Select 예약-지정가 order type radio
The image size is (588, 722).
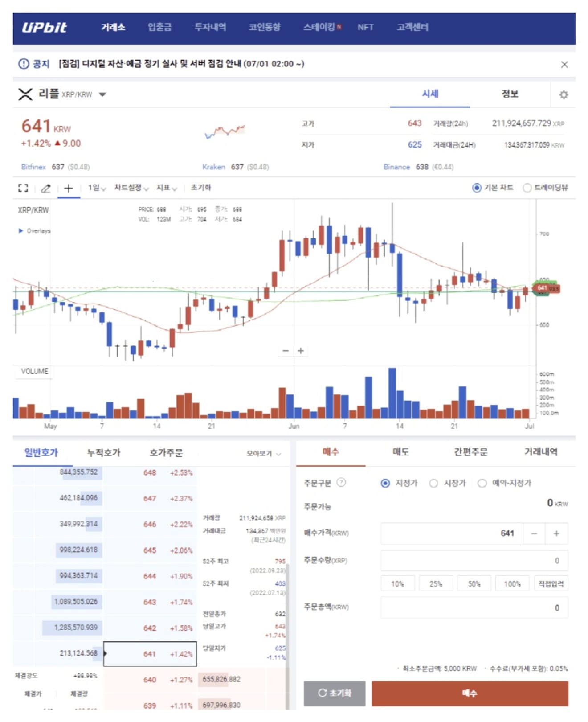pyautogui.click(x=482, y=483)
